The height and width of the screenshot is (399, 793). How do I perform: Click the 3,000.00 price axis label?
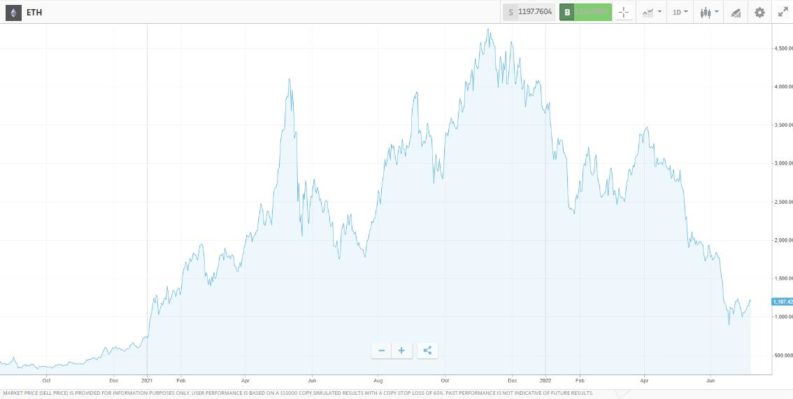click(783, 163)
